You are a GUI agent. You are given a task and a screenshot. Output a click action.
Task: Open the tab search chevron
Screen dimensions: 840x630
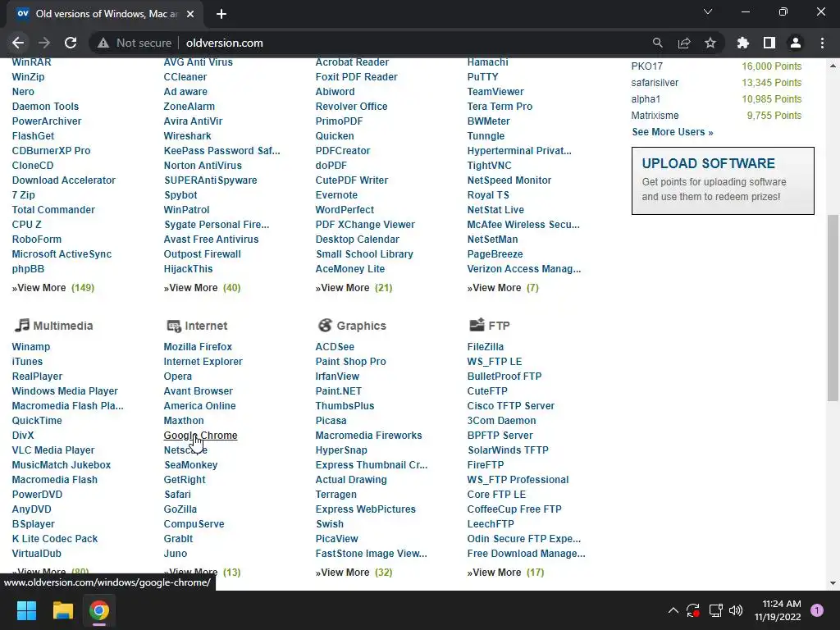[x=708, y=11]
